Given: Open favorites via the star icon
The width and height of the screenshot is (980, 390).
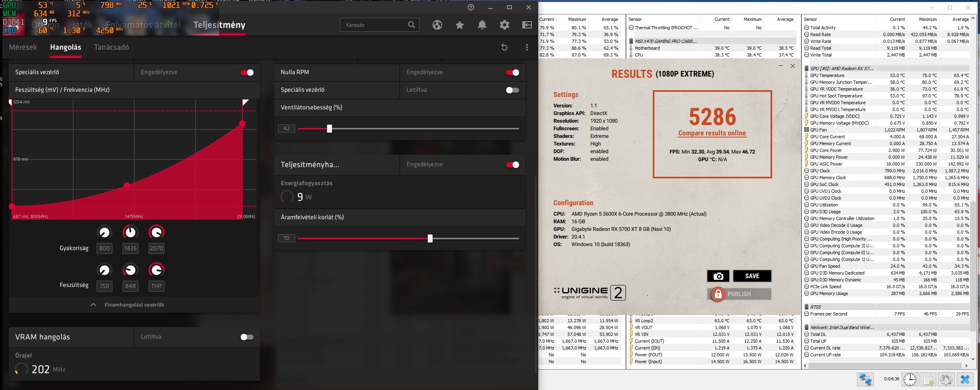Looking at the screenshot, I should (460, 25).
